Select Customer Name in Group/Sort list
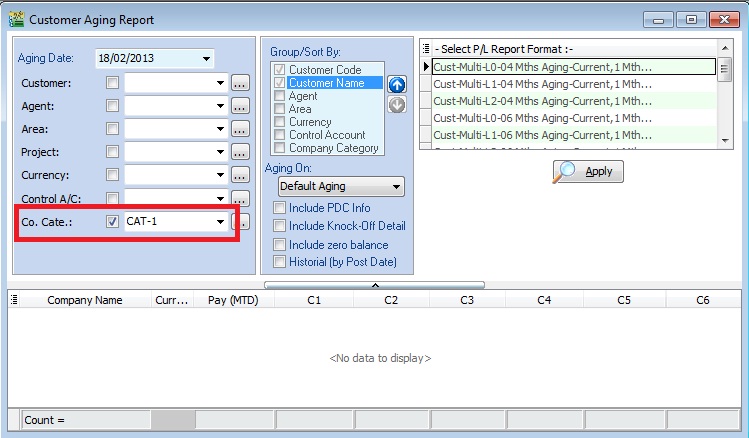The image size is (749, 438). coord(325,83)
